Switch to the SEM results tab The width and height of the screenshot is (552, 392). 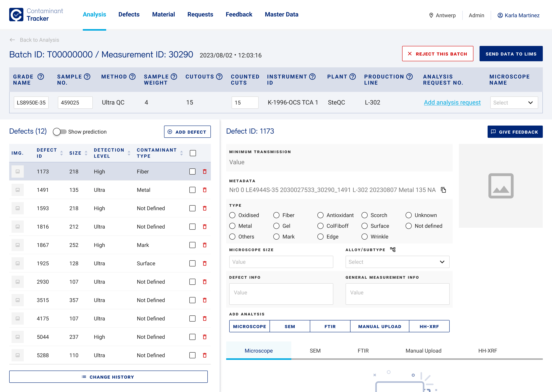(x=315, y=351)
